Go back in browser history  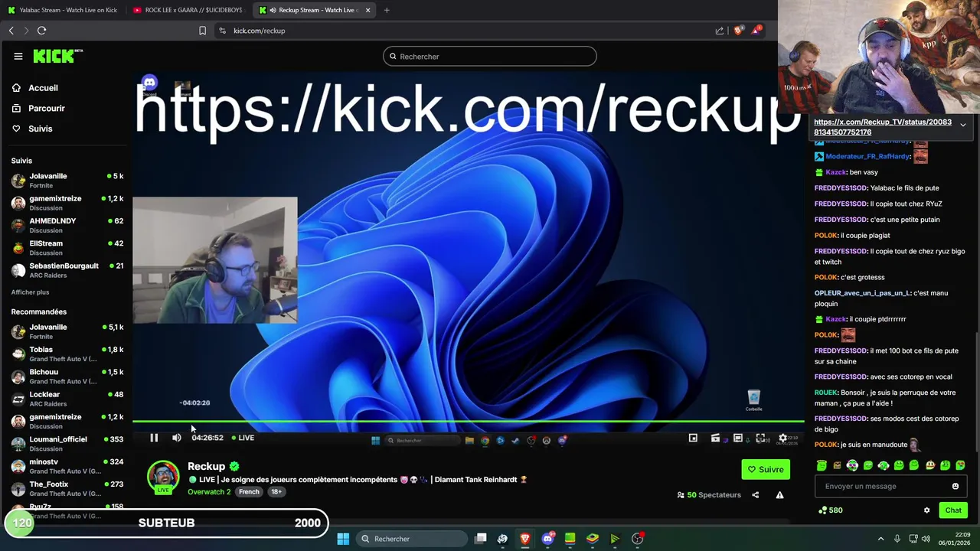pyautogui.click(x=11, y=31)
